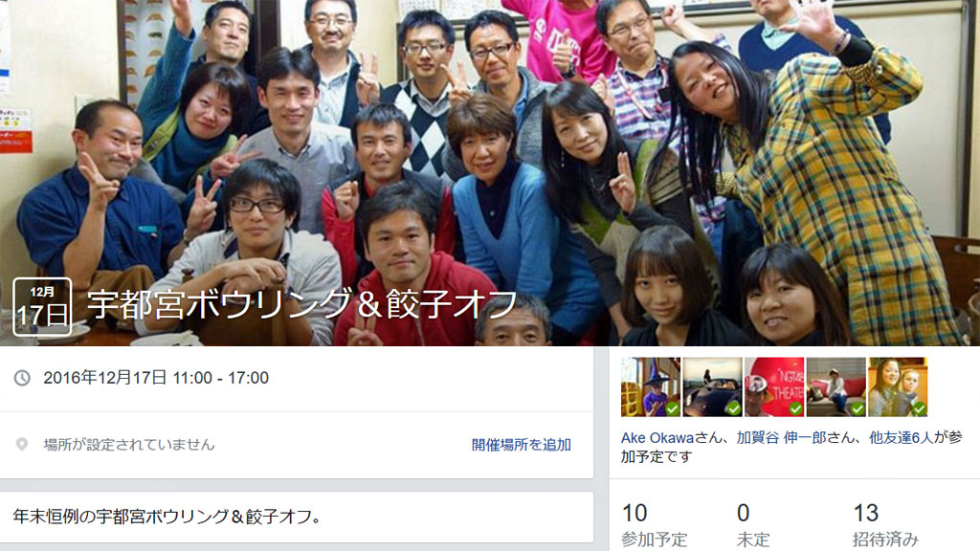The image size is (980, 551).
Task: Open the car attendee profile photo
Action: [712, 386]
